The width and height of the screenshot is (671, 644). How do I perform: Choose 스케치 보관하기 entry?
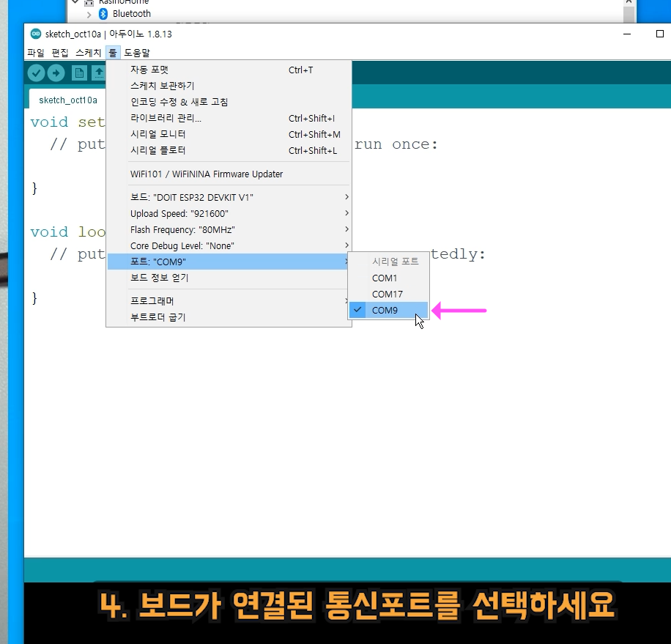pyautogui.click(x=229, y=86)
